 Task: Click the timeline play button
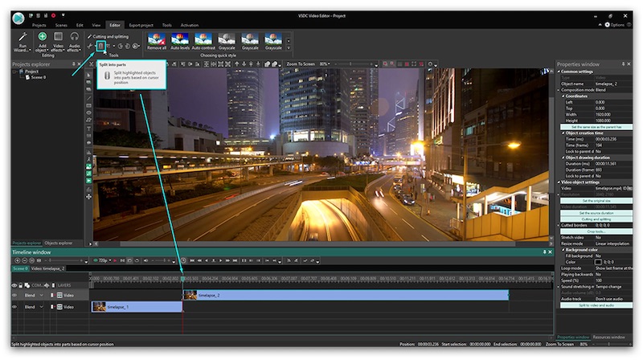(x=220, y=260)
